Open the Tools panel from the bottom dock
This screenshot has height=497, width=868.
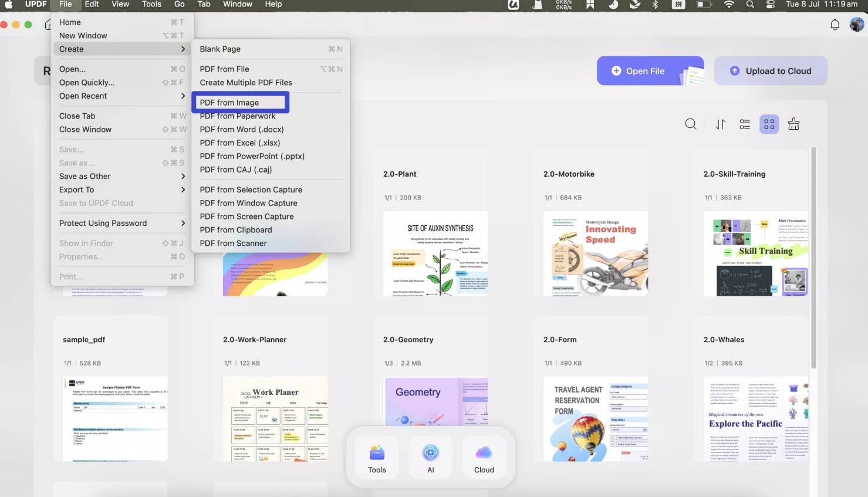pos(376,457)
